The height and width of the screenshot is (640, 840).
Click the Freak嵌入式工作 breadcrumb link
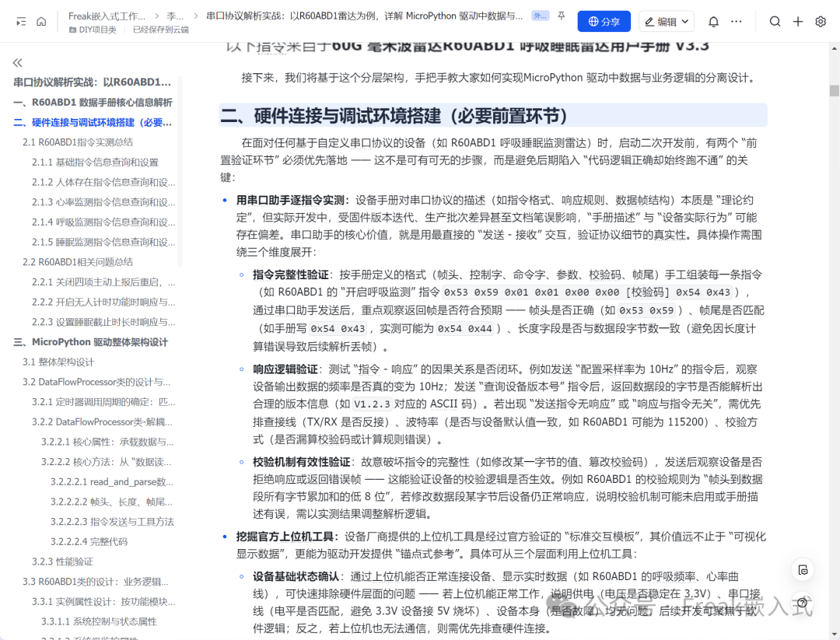107,16
